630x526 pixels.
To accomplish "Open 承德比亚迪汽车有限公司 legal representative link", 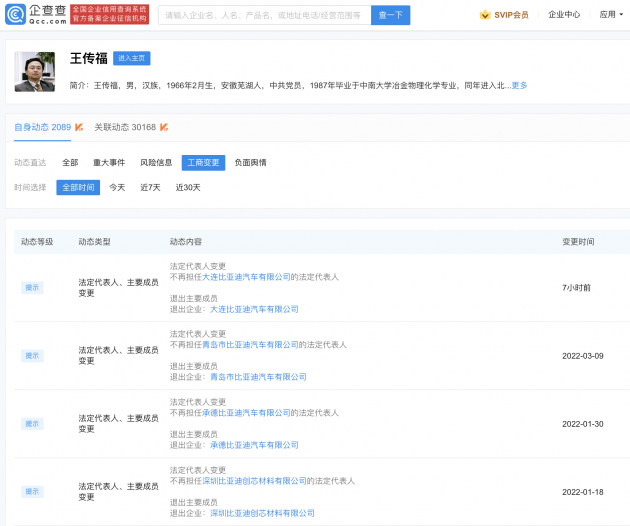I will tap(246, 413).
